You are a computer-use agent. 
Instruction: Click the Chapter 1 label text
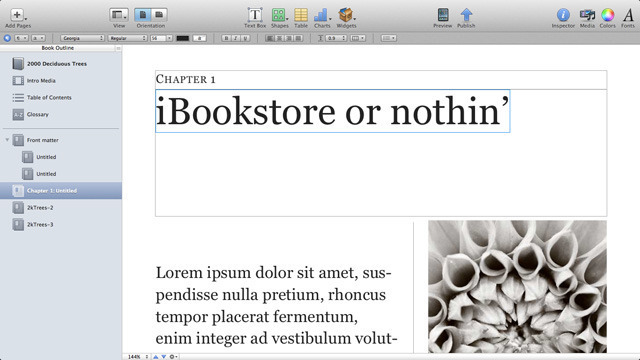tap(185, 79)
